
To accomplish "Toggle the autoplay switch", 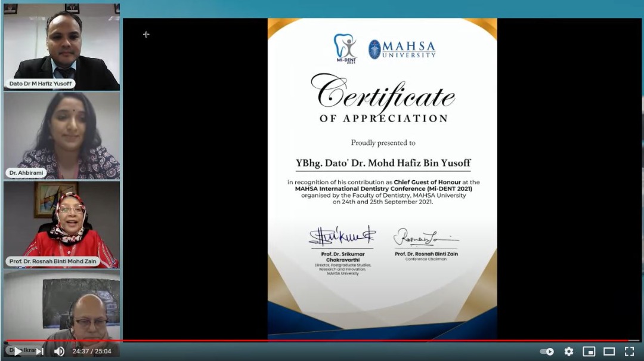I will point(547,351).
